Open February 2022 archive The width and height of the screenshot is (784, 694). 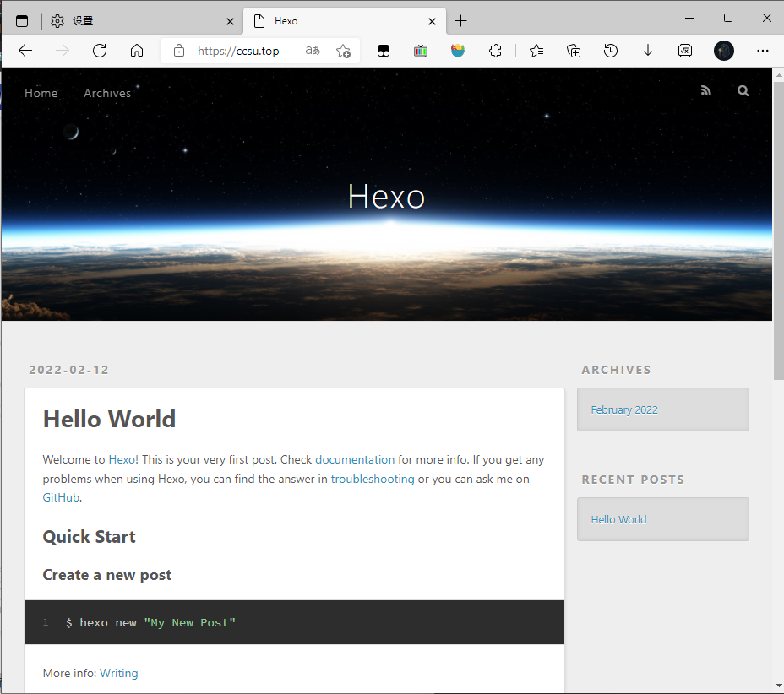[624, 409]
